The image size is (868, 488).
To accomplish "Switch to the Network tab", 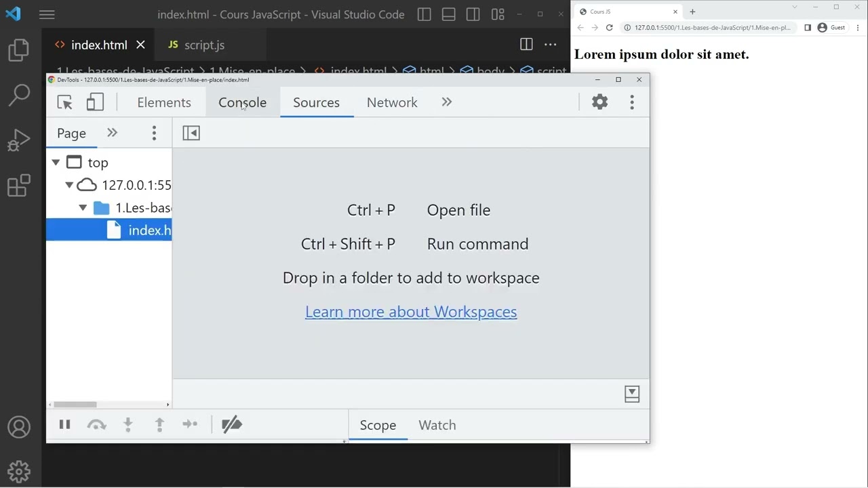I will coord(392,102).
